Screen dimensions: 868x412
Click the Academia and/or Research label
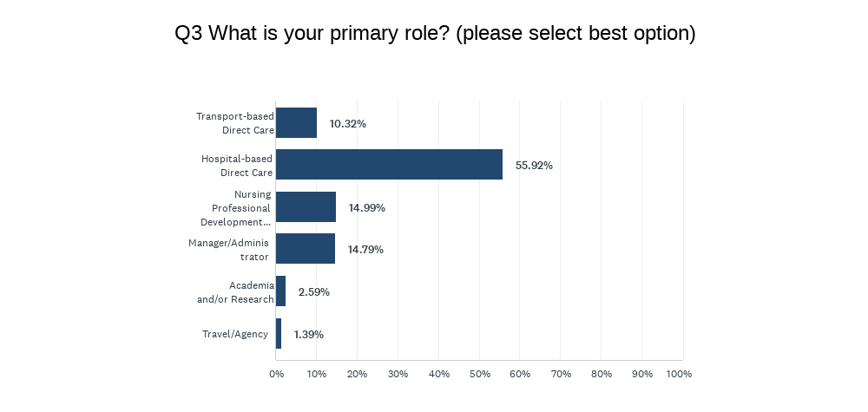[x=236, y=292]
